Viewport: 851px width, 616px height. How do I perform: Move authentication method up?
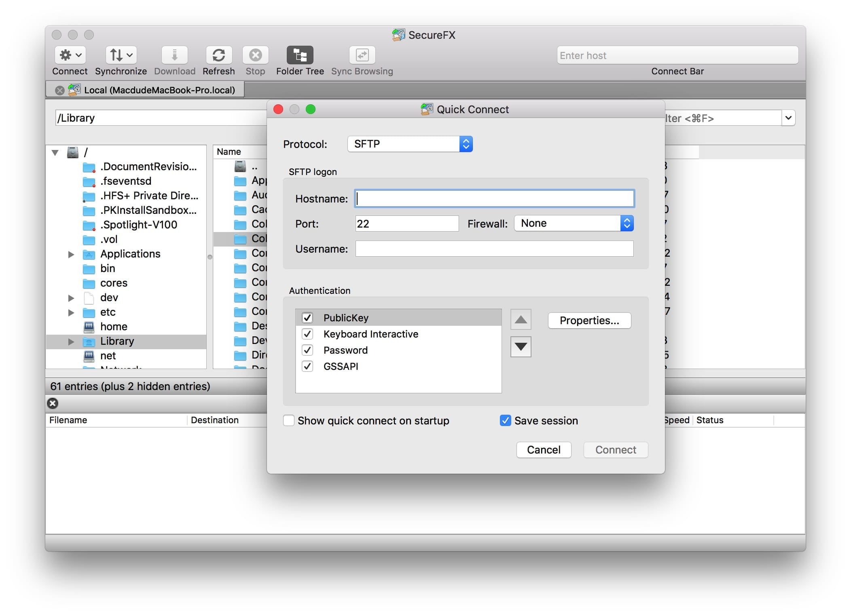tap(521, 320)
